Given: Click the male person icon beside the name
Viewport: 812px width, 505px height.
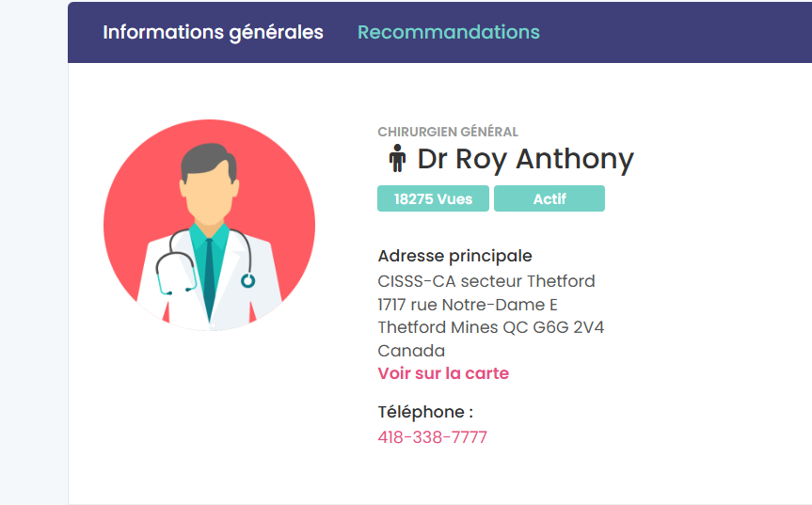Looking at the screenshot, I should click(x=397, y=159).
